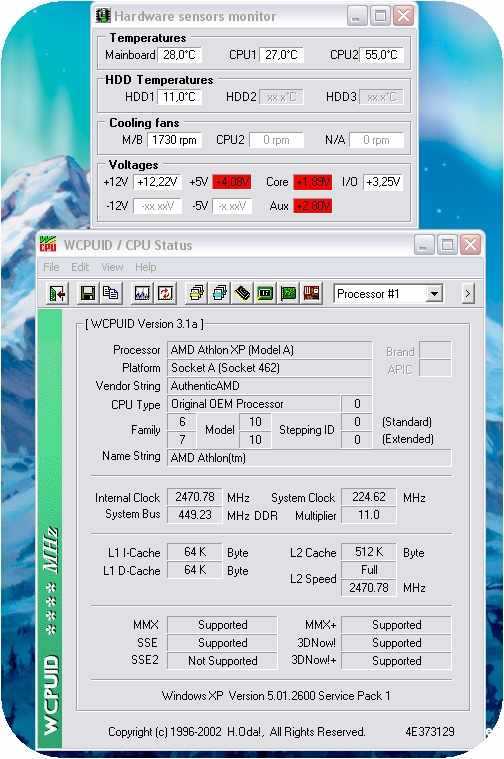Click the red refresh arrows icon
504x759 pixels.
click(165, 293)
